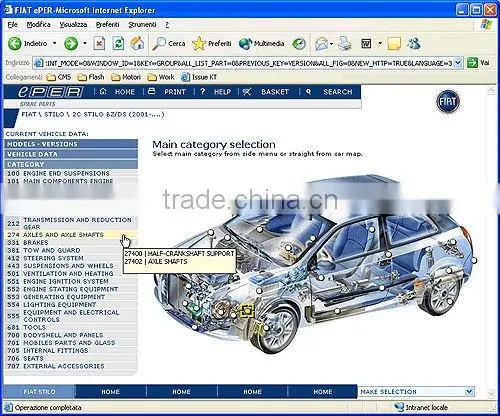This screenshot has height=416, width=500.
Task: Click the FIAT logo badge
Action: [448, 101]
